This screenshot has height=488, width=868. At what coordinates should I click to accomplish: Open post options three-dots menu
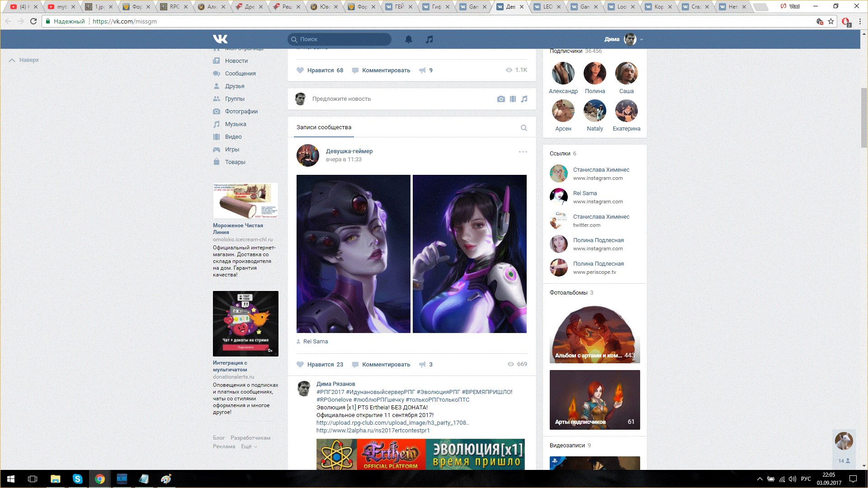point(523,152)
